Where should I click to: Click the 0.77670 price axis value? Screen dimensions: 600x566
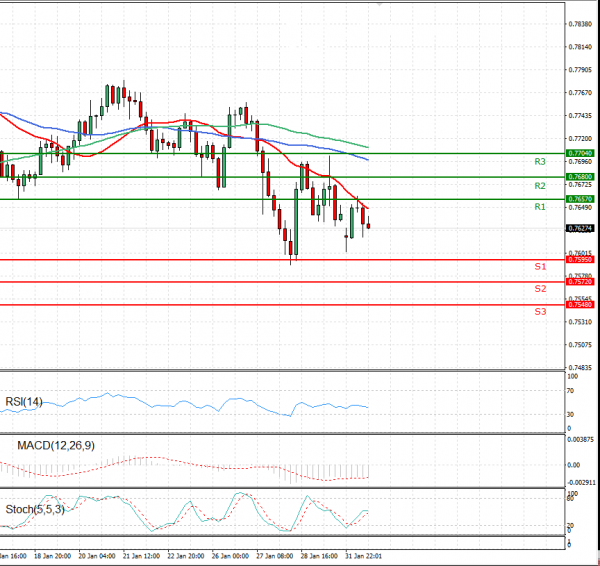580,93
